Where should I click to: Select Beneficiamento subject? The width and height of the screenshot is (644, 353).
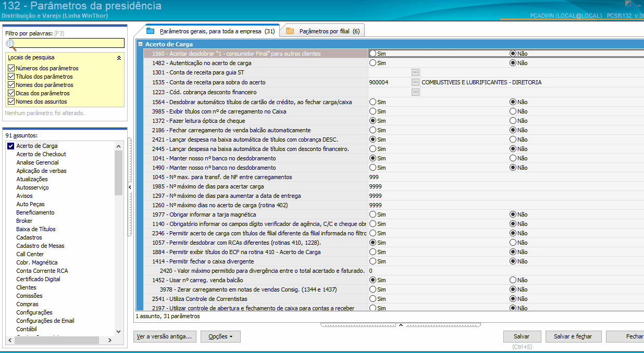point(35,212)
